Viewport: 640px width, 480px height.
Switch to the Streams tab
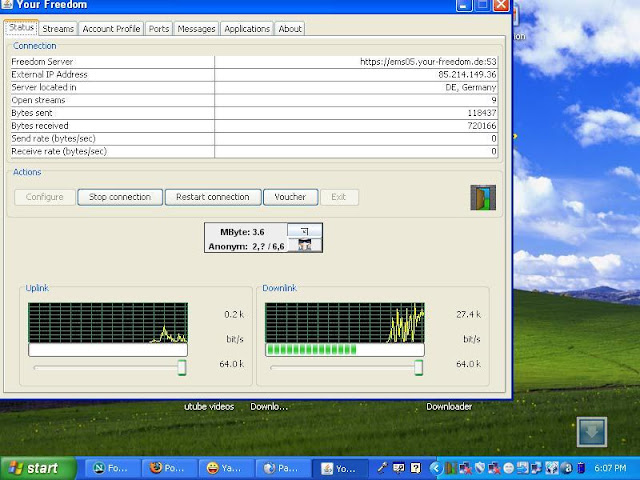[58, 29]
